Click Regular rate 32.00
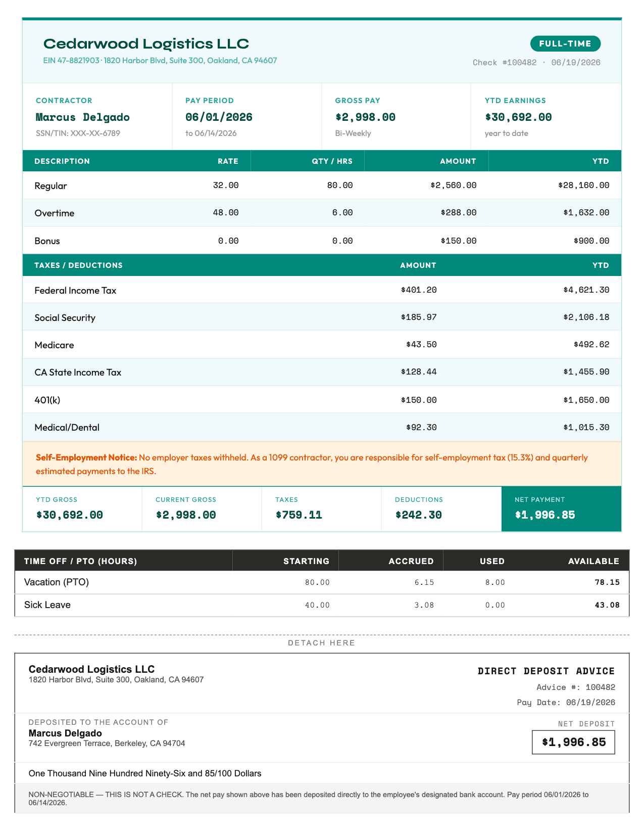 click(226, 186)
